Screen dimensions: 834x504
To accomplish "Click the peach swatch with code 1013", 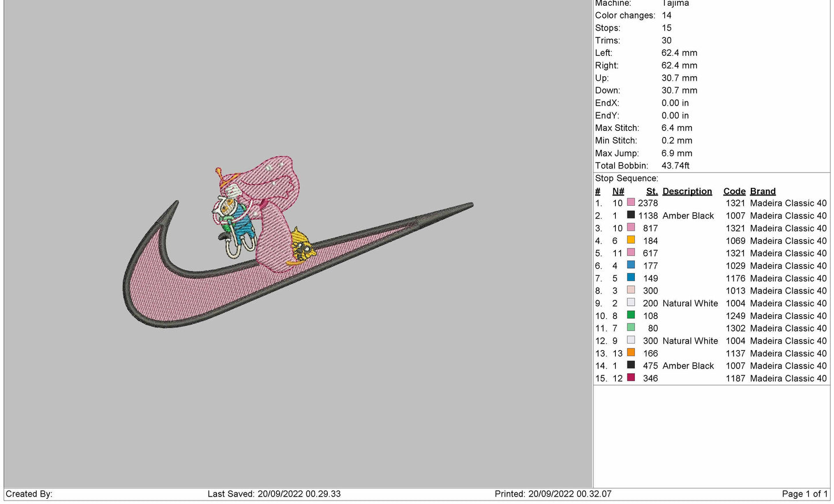I will [x=631, y=291].
